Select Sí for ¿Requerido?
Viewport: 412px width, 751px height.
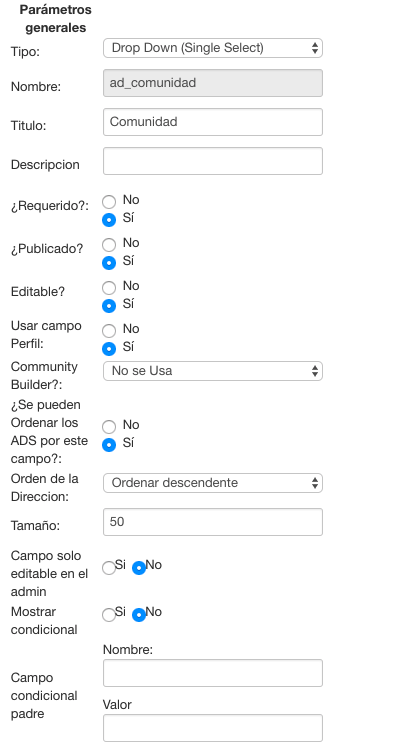click(109, 220)
